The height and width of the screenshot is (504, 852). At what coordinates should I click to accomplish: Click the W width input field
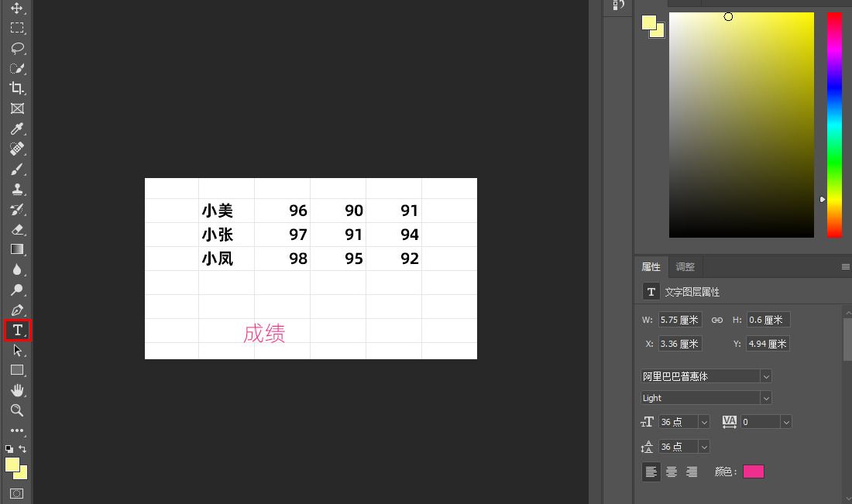680,320
